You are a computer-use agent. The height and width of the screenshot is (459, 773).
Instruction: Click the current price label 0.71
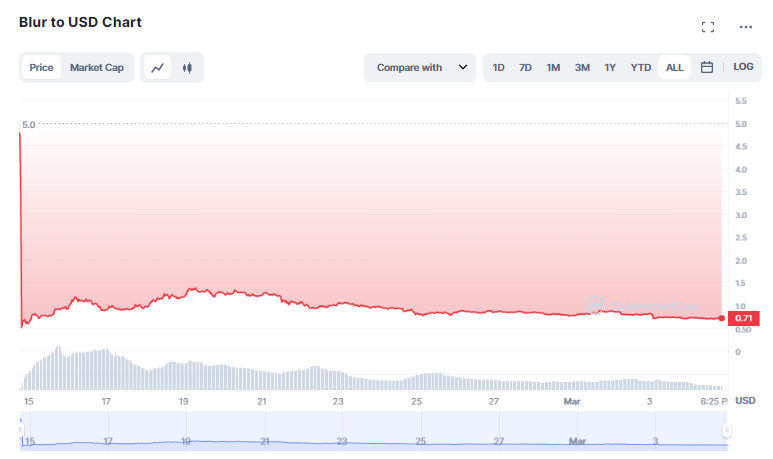tap(743, 318)
